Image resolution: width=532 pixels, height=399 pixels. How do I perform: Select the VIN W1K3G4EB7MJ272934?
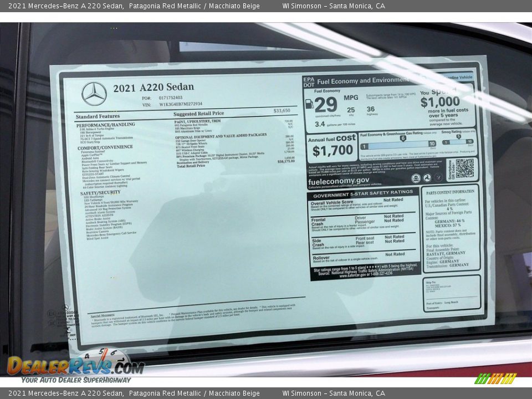(181, 104)
